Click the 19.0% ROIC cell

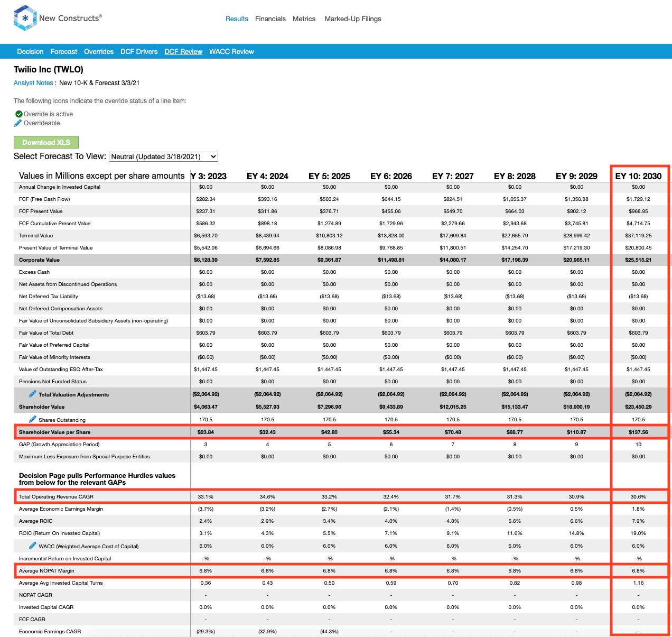pyautogui.click(x=638, y=533)
